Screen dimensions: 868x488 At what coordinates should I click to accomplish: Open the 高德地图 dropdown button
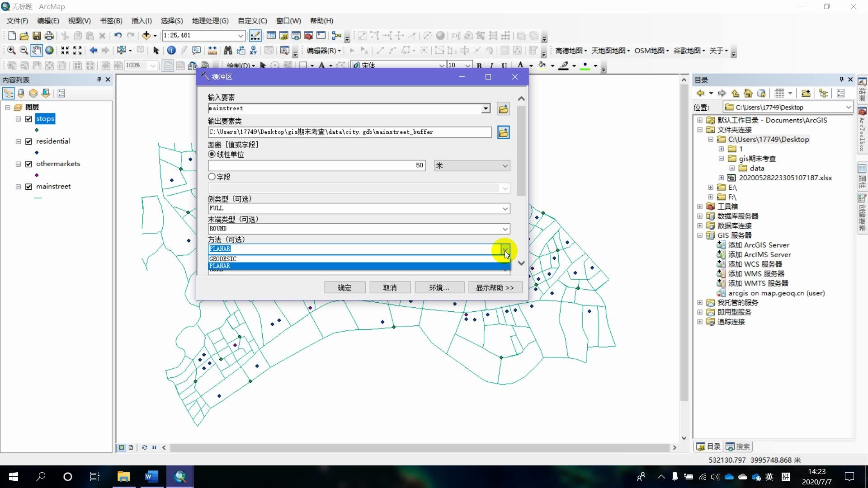tap(571, 51)
